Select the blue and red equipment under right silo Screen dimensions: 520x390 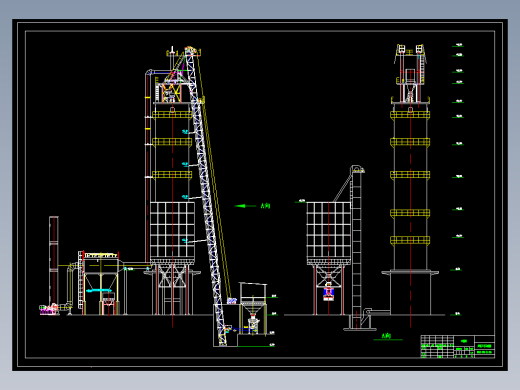click(x=328, y=293)
